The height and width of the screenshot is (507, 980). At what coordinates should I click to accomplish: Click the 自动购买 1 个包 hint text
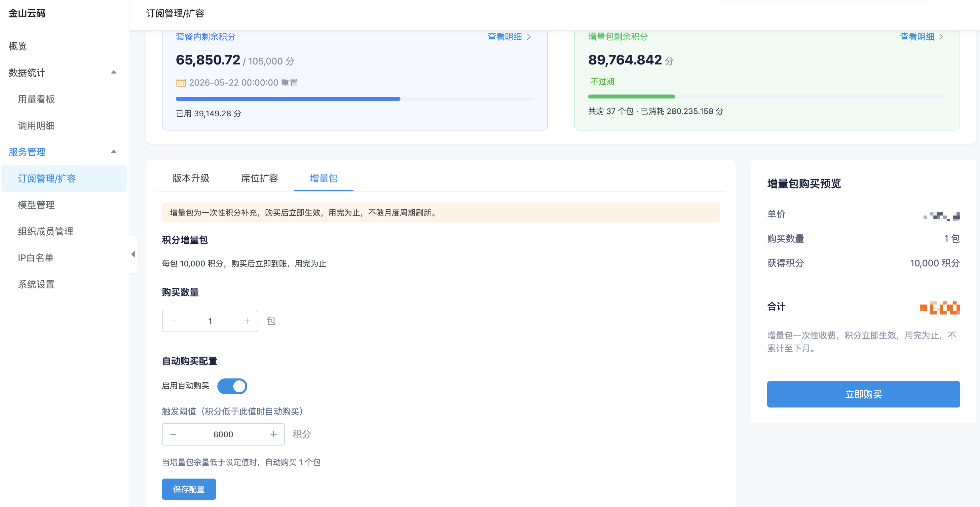241,462
